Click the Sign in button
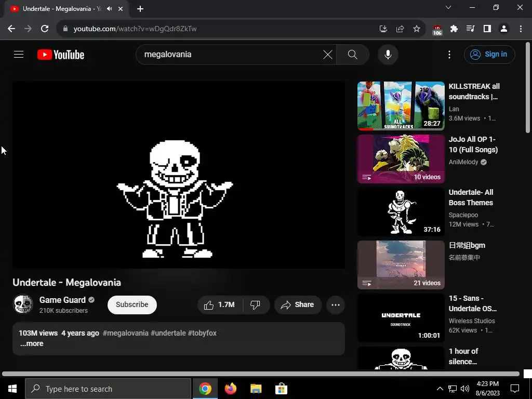 click(489, 54)
